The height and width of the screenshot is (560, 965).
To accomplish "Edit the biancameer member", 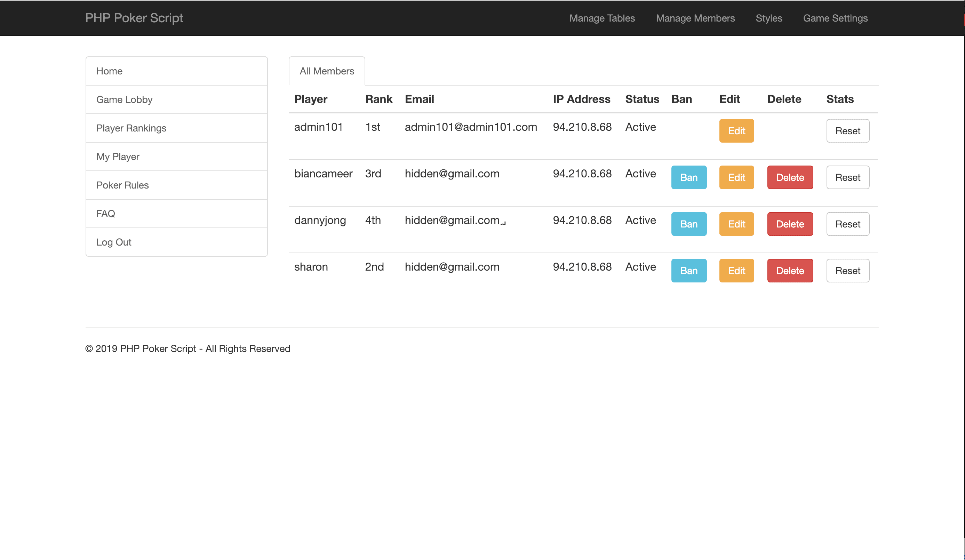I will (736, 177).
